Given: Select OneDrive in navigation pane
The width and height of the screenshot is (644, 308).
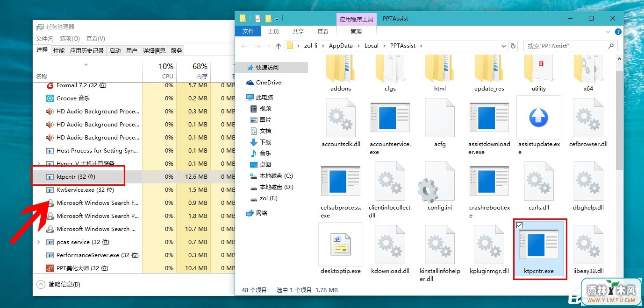Looking at the screenshot, I should point(268,83).
